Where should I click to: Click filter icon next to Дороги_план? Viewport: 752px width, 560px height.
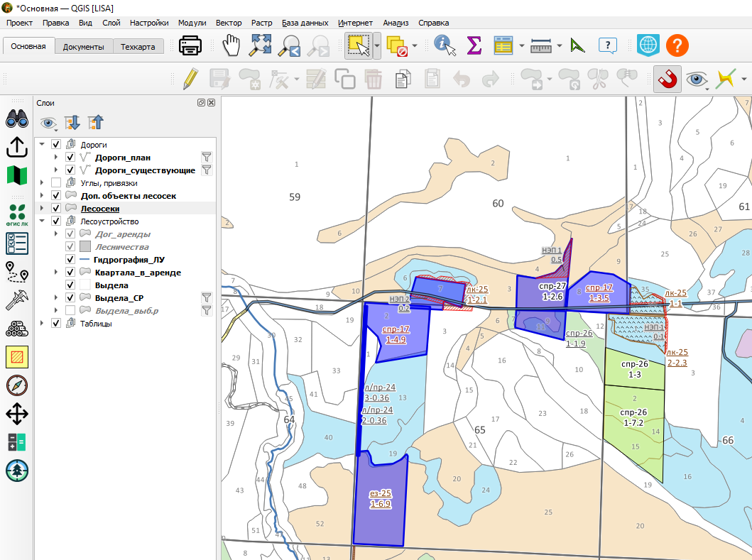tap(207, 158)
